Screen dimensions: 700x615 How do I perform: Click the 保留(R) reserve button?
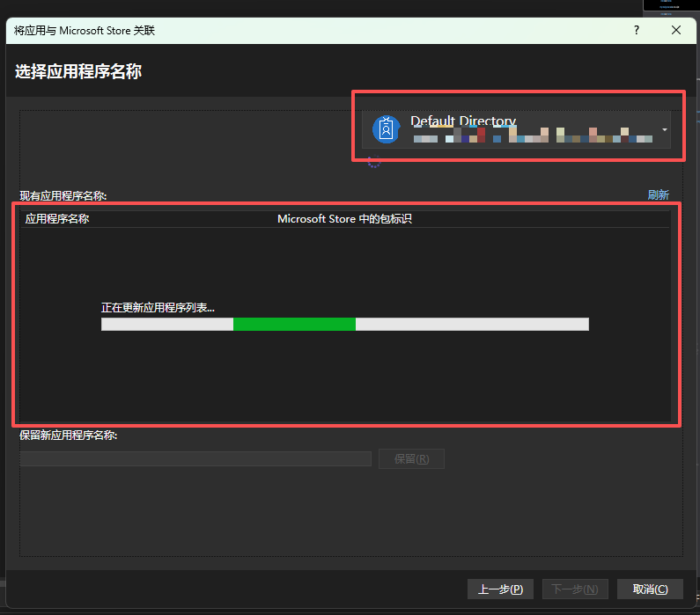click(x=411, y=459)
